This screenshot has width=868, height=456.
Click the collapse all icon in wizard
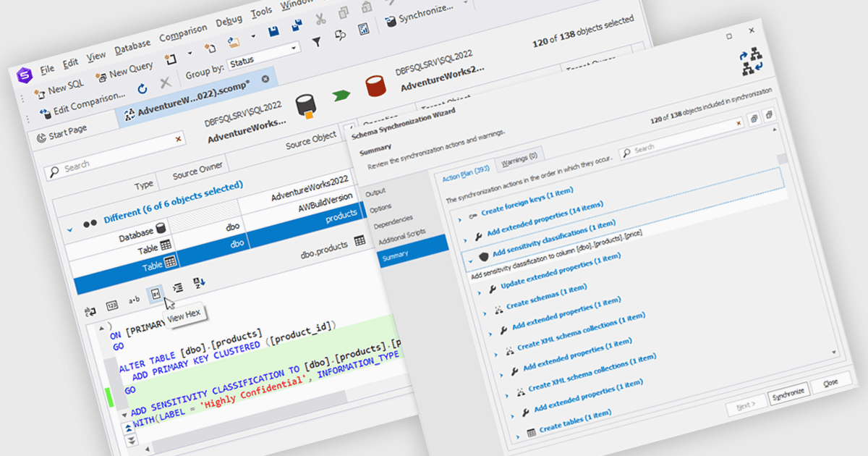[770, 115]
